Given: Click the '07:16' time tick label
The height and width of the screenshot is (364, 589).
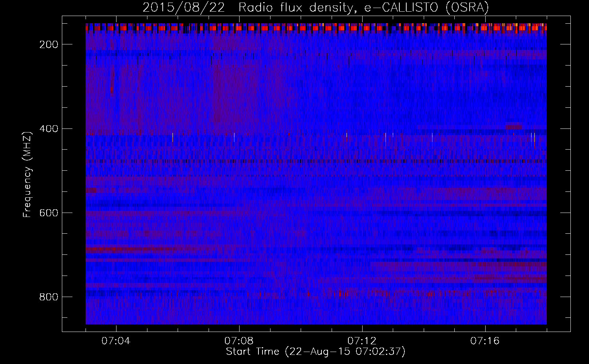Looking at the screenshot, I should click(485, 341).
